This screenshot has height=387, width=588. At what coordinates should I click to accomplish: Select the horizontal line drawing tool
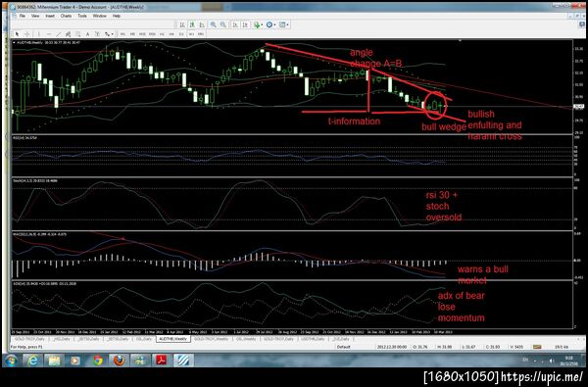[49, 34]
